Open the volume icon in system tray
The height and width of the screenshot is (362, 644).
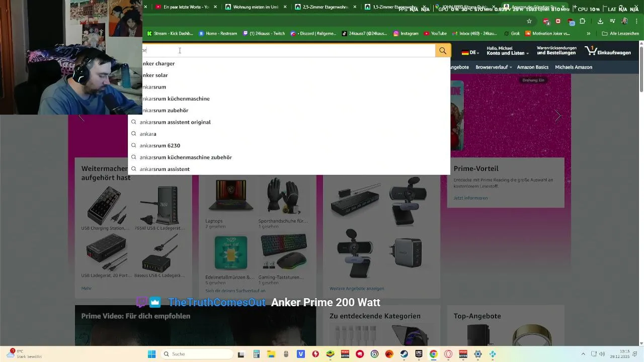tap(602, 354)
